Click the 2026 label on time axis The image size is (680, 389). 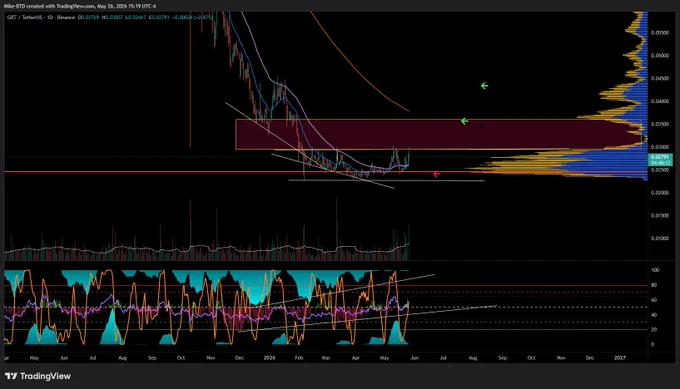pos(269,358)
